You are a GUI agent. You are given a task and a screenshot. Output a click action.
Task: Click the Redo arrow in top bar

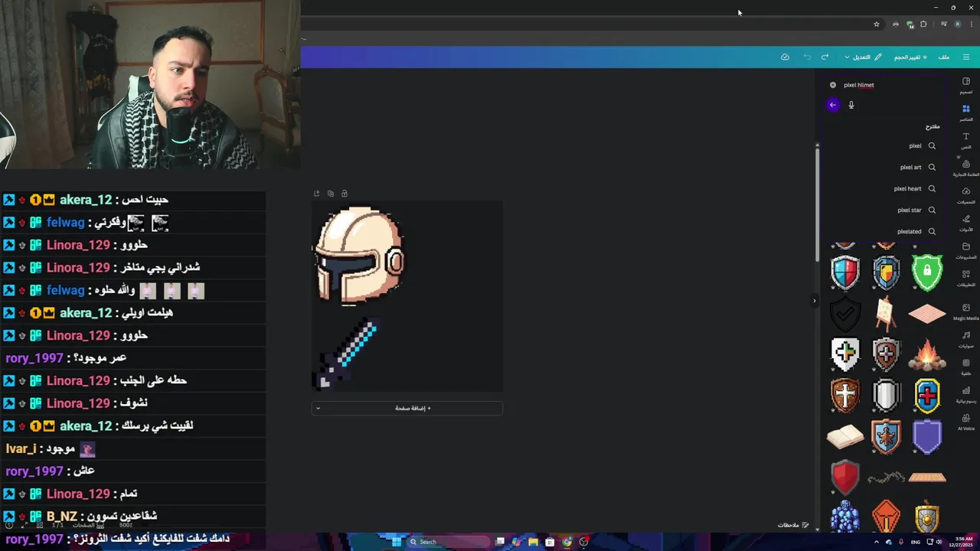(825, 57)
